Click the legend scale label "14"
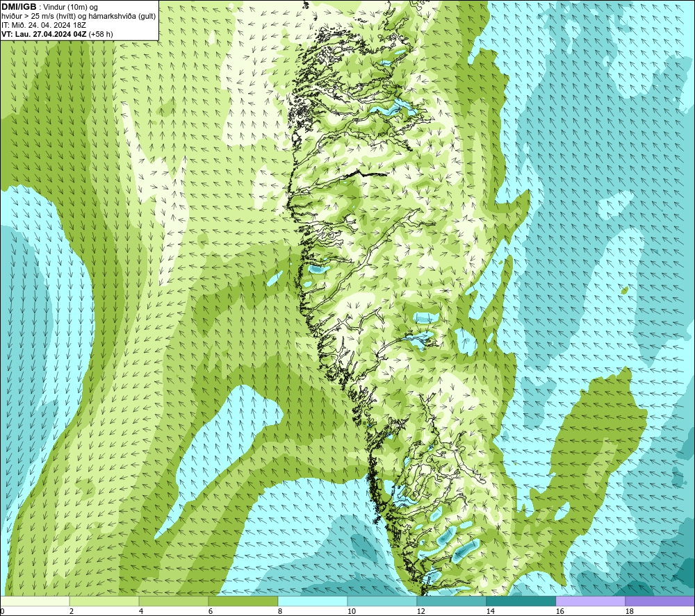 click(x=491, y=611)
